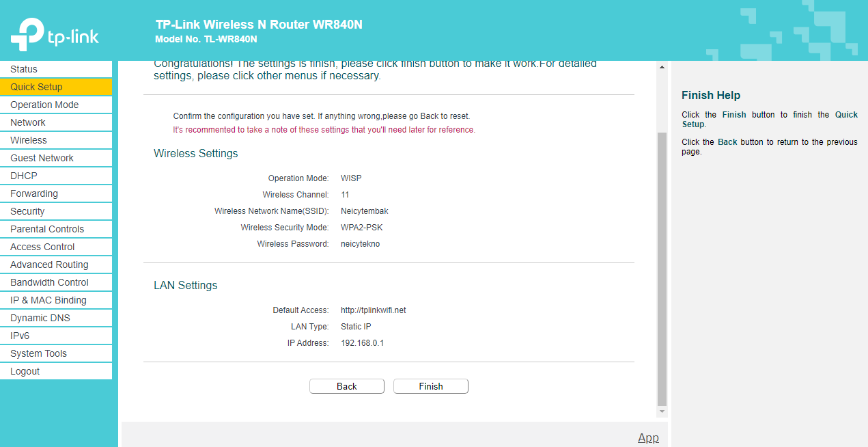Click the Finish Help heading
This screenshot has height=447, width=868.
click(x=711, y=96)
